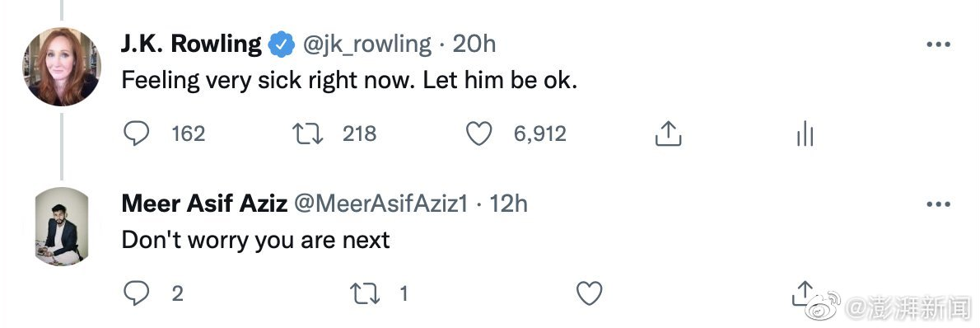This screenshot has height=328, width=980.
Task: Click the verified badge beside J.K. Rowling
Action: [x=282, y=45]
